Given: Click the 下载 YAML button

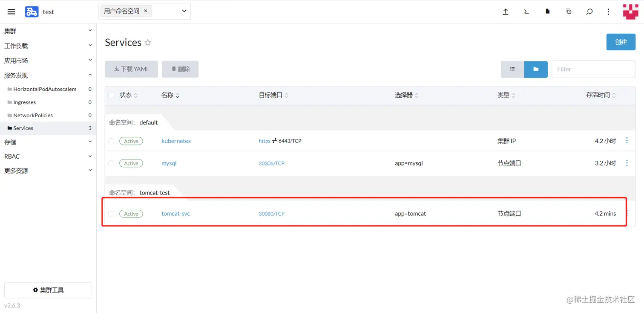Looking at the screenshot, I should coord(131,69).
